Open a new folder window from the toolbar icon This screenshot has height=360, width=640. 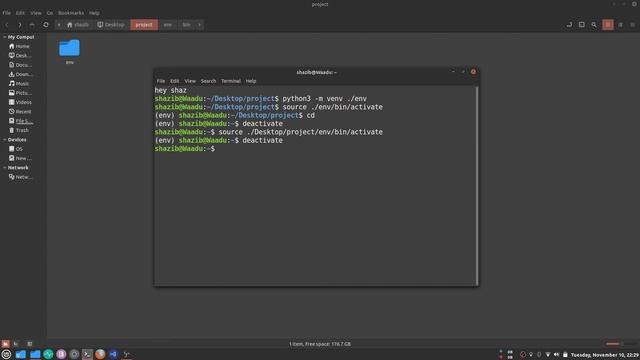[582, 25]
